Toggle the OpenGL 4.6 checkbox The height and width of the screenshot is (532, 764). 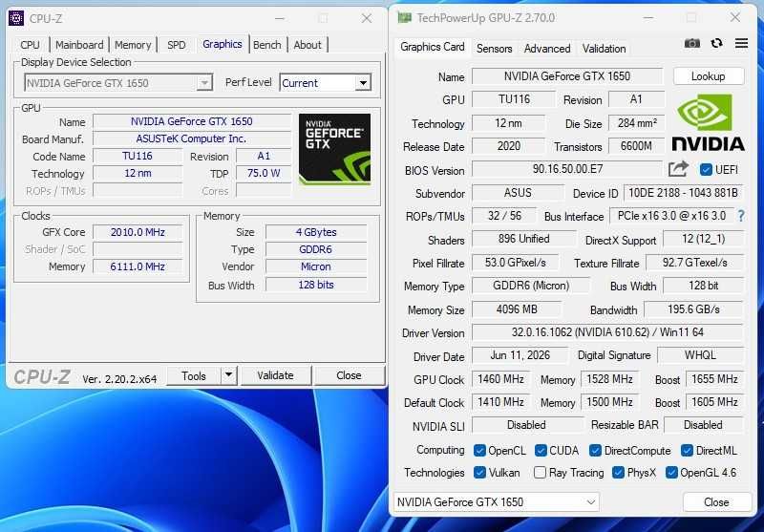671,473
